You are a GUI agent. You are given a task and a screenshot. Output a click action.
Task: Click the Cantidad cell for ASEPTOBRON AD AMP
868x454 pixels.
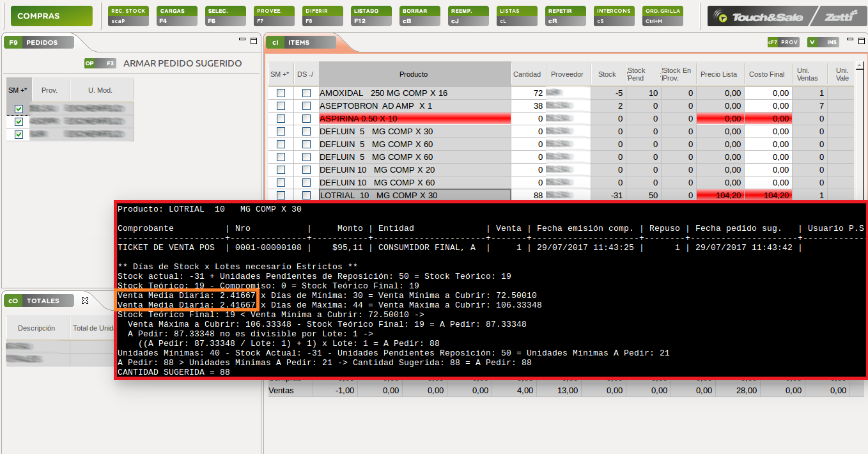tap(529, 106)
